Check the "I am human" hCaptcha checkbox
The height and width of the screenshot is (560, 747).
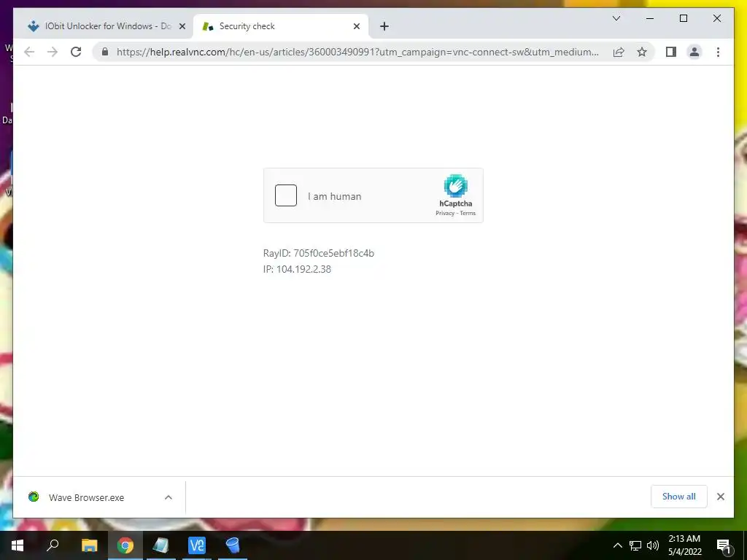(x=286, y=195)
